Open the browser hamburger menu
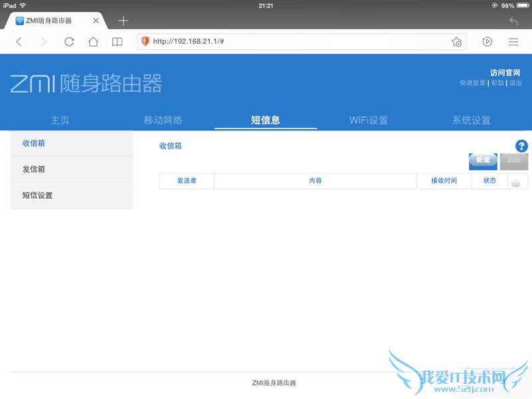This screenshot has height=399, width=532. pos(513,41)
